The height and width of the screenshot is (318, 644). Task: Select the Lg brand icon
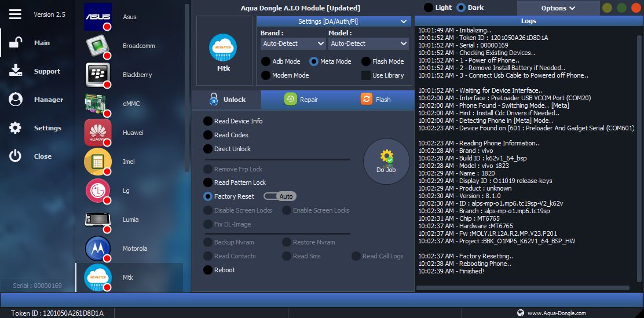tap(98, 191)
